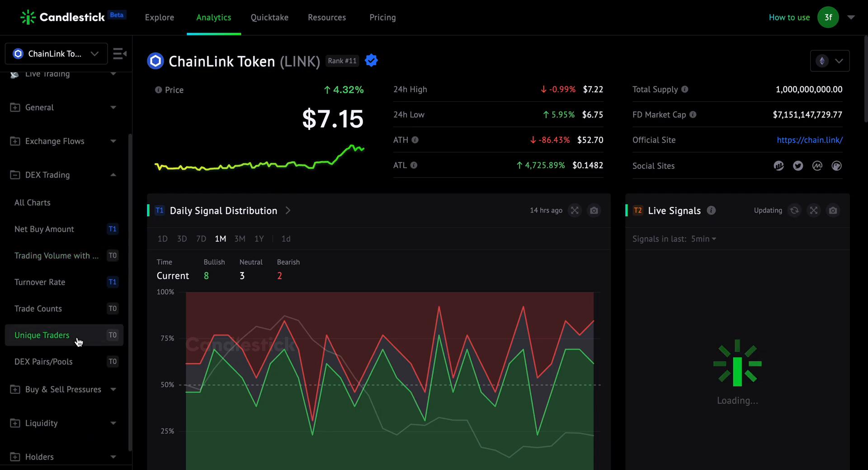The width and height of the screenshot is (868, 470).
Task: Click the verified badge next to LINK
Action: pos(371,61)
